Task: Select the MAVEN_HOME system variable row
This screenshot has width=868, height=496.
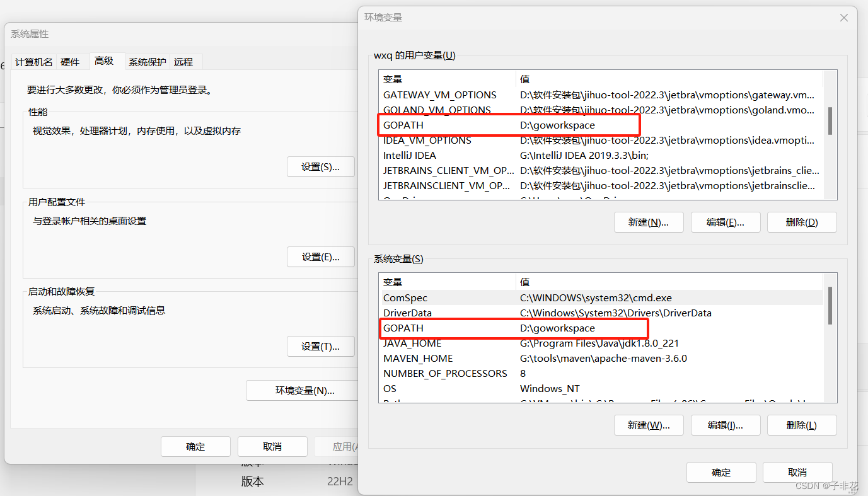Action: tap(601, 358)
